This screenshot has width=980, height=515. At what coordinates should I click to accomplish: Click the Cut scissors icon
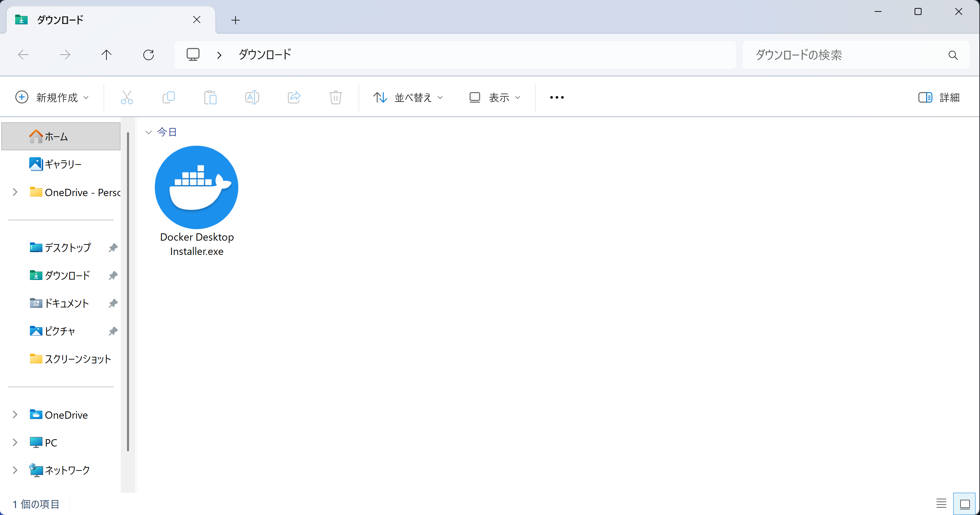127,97
